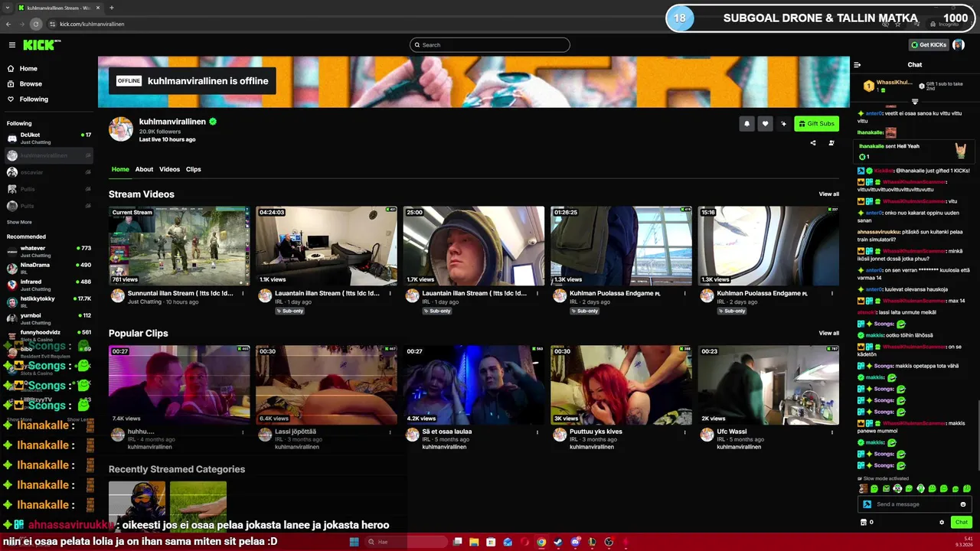
Task: Open options for Sunnuntai illan Stream video
Action: [x=243, y=293]
